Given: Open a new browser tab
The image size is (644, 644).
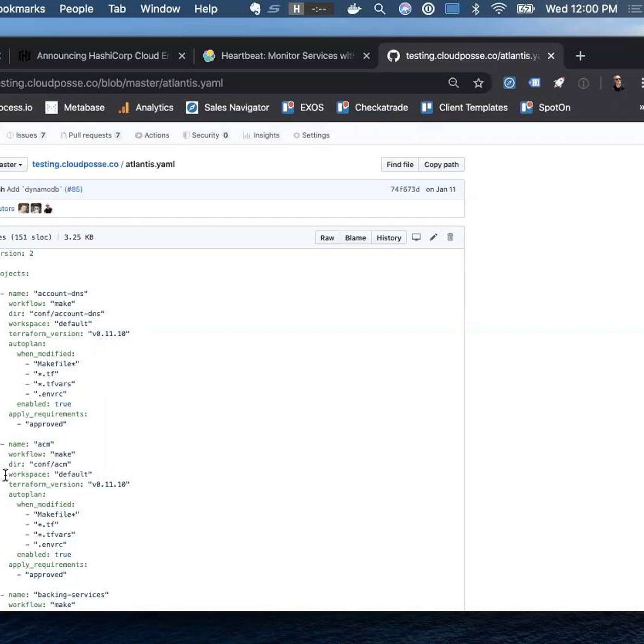Looking at the screenshot, I should (x=580, y=56).
